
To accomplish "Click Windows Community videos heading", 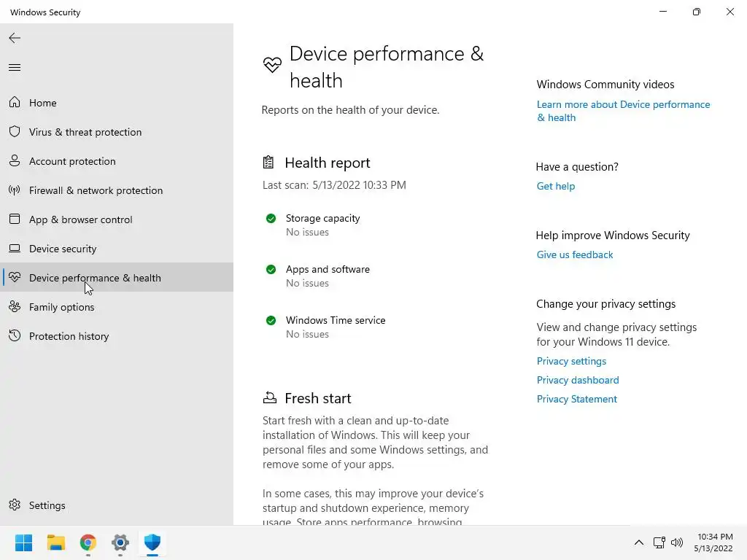I will click(605, 85).
